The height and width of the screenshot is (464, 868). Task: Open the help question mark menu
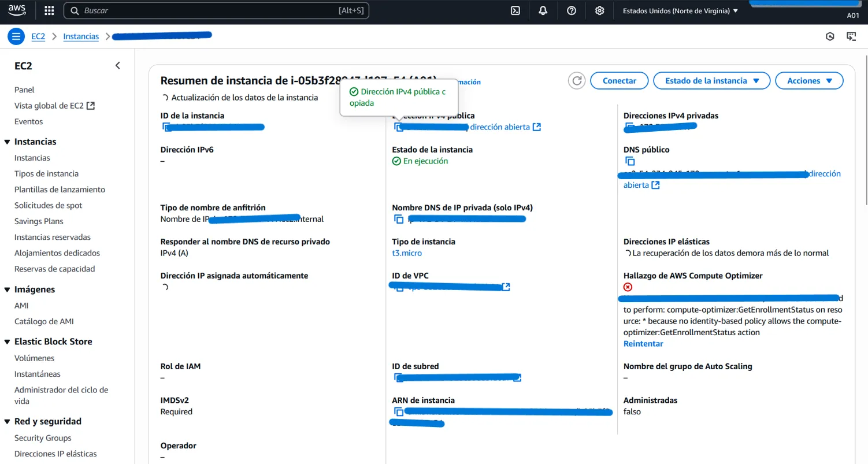[x=572, y=10]
